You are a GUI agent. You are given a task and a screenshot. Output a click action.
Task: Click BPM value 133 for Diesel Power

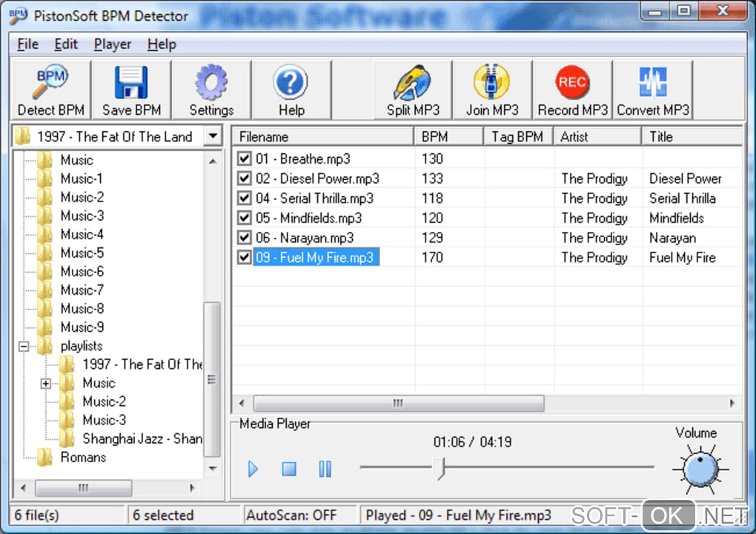(432, 178)
